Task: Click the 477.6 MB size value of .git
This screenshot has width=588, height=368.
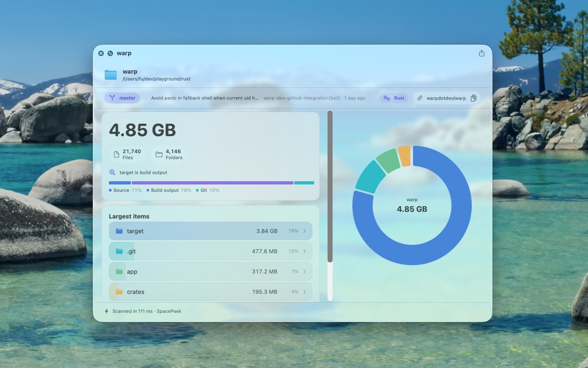Action: pyautogui.click(x=265, y=251)
